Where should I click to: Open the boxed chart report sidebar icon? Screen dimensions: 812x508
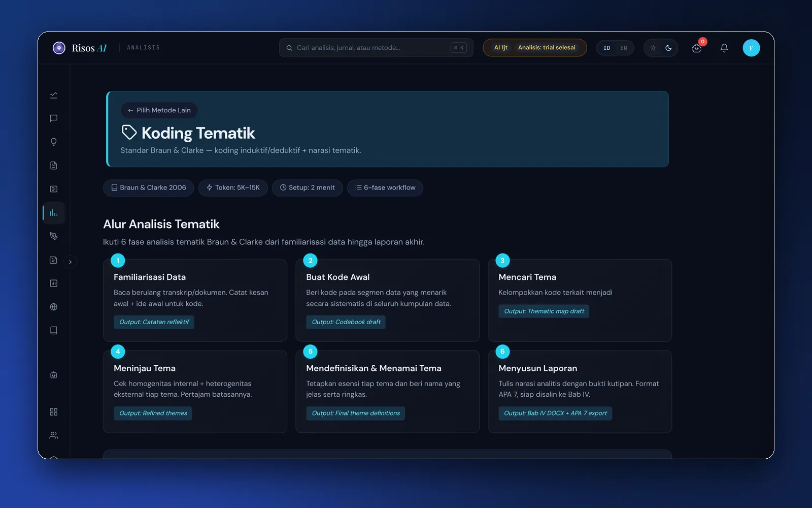(x=54, y=283)
